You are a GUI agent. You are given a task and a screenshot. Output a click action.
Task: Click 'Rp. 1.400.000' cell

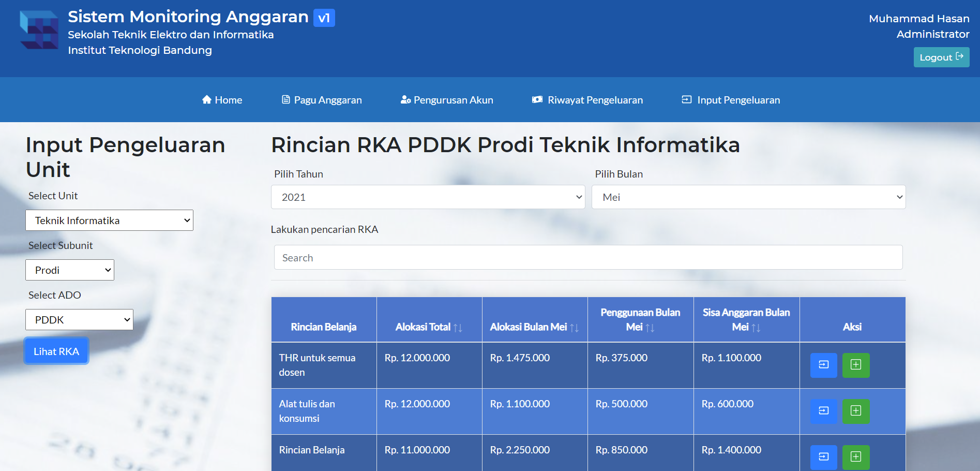(746, 453)
